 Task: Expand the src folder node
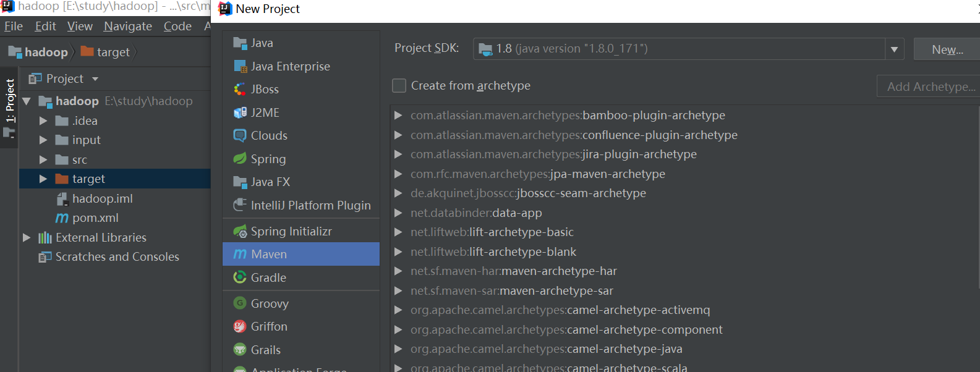[43, 160]
